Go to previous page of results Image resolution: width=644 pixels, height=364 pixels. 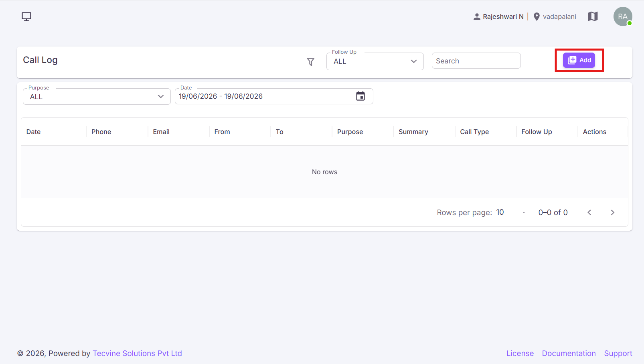coord(589,212)
